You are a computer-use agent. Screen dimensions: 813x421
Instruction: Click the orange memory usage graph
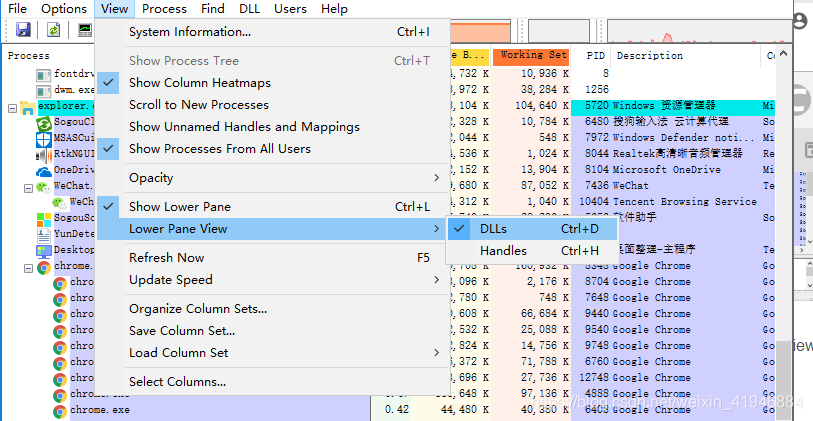tap(481, 31)
